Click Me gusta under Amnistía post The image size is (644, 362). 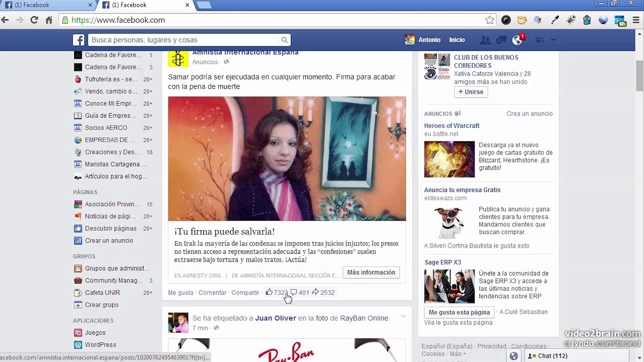181,293
